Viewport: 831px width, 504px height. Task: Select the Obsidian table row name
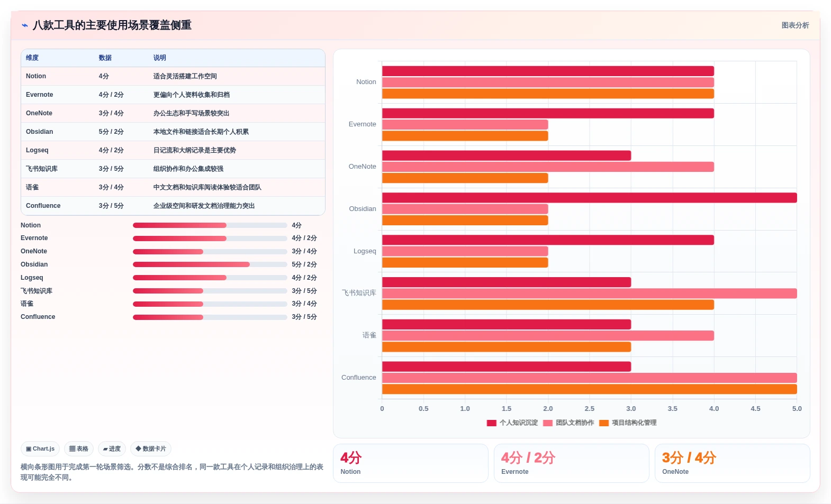coord(40,132)
